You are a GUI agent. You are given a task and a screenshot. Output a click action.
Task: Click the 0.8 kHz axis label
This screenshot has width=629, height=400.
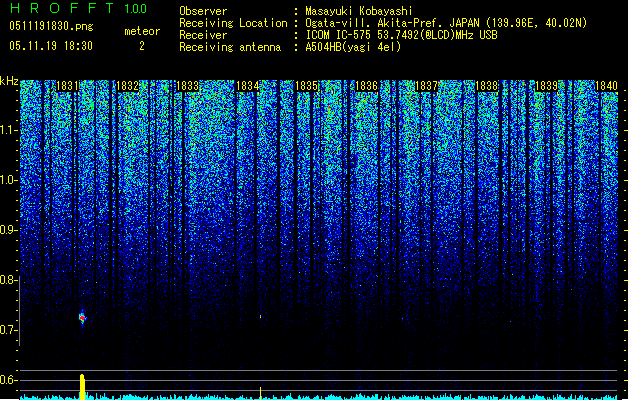8,280
